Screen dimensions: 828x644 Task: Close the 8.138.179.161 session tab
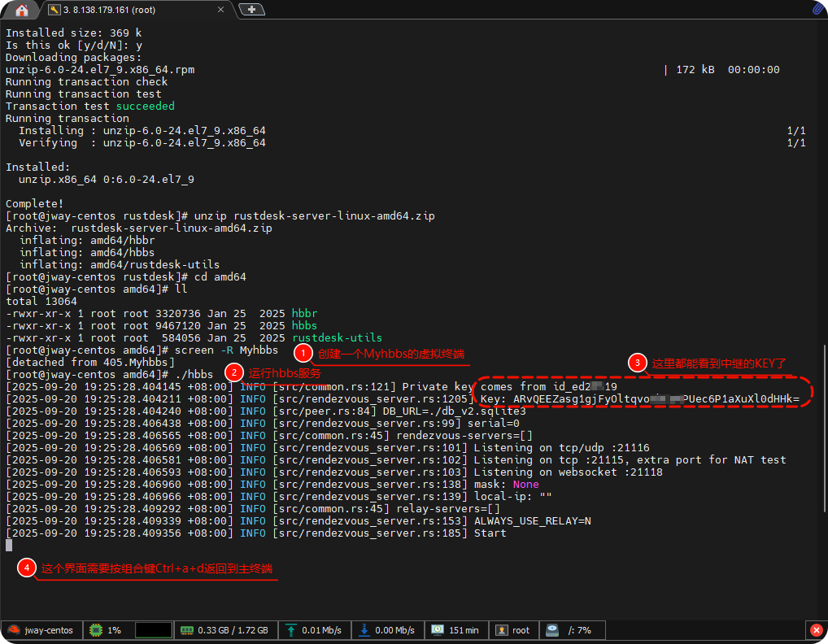[220, 10]
